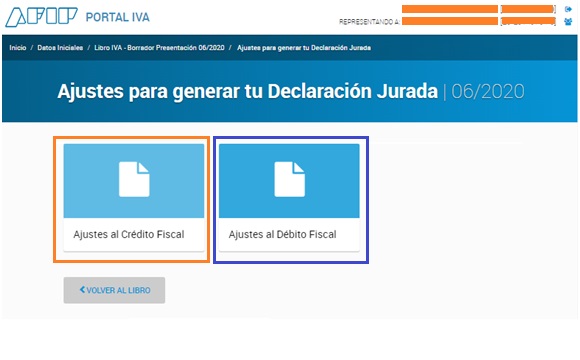580x360 pixels.
Task: Return to Libro IVA - Borrador Presentación breadcrumb
Action: (x=159, y=48)
